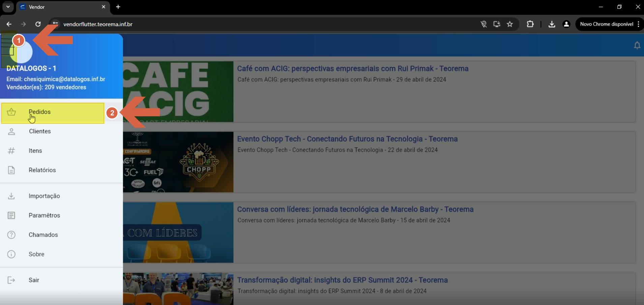644x305 pixels.
Task: Open the Itens menu entry
Action: pos(61,151)
